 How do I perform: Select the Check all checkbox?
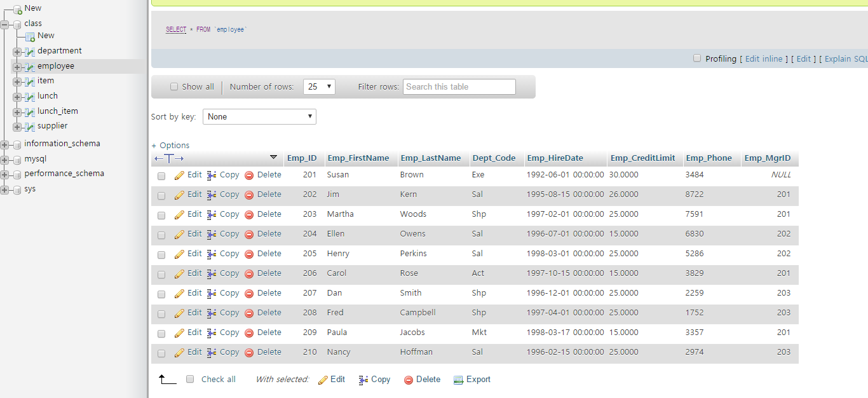point(189,379)
